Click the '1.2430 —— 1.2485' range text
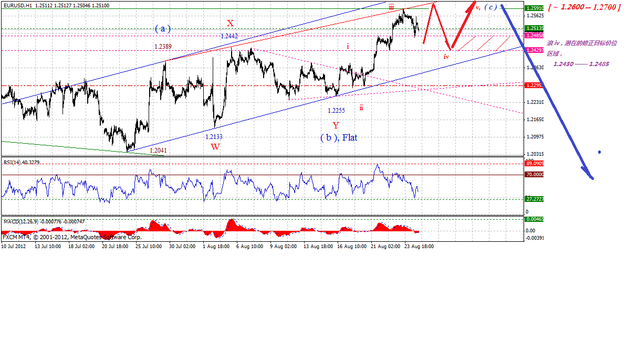 click(580, 63)
